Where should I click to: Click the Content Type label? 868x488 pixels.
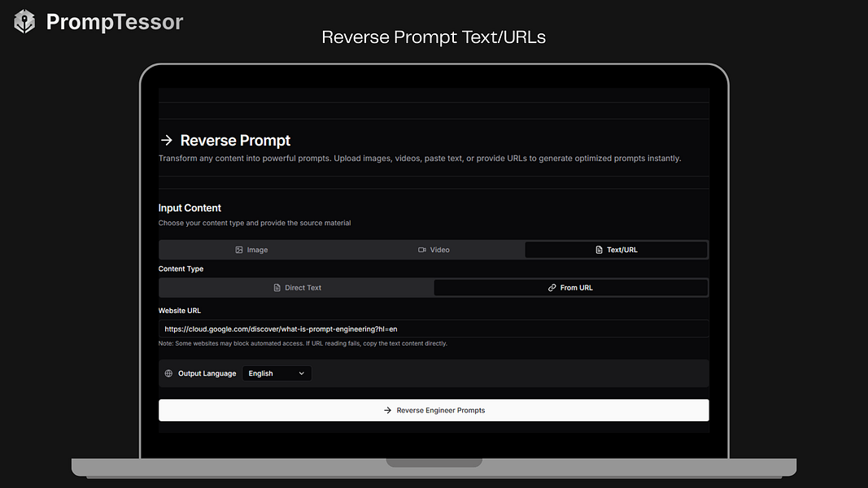pos(181,269)
